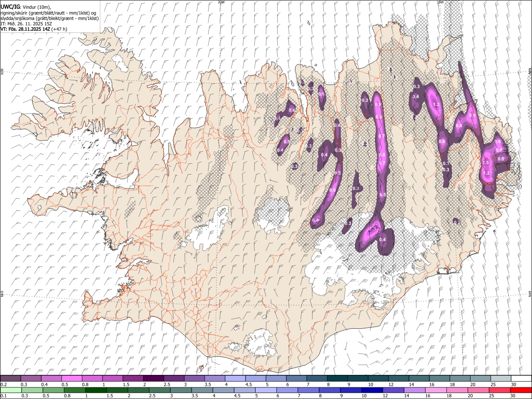Click the bright red 30 mm rain swatch

[x=520, y=390]
